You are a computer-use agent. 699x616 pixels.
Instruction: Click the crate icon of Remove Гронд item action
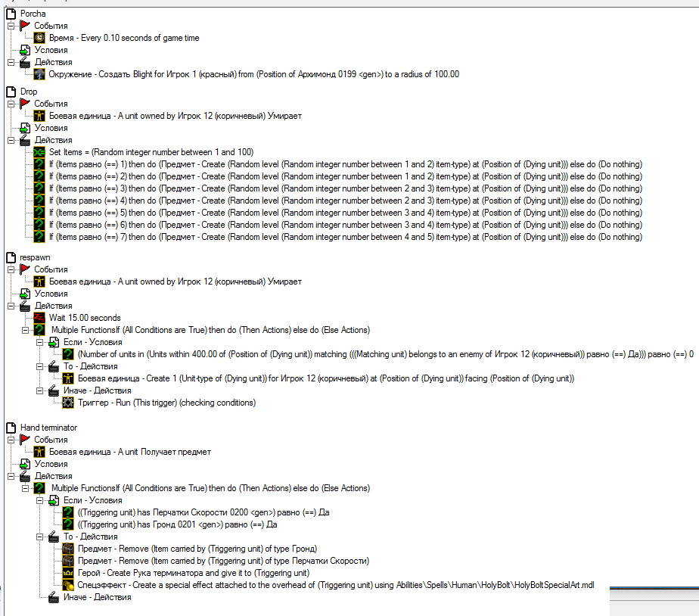click(68, 549)
